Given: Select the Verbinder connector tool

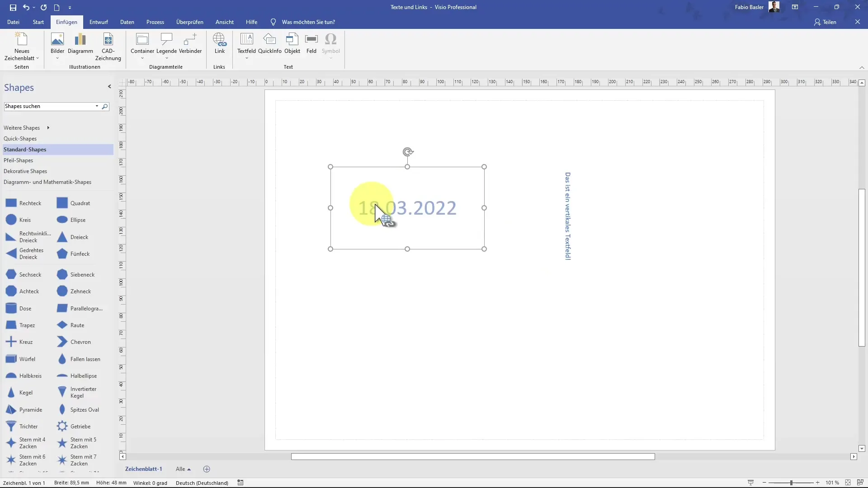Looking at the screenshot, I should 190,43.
